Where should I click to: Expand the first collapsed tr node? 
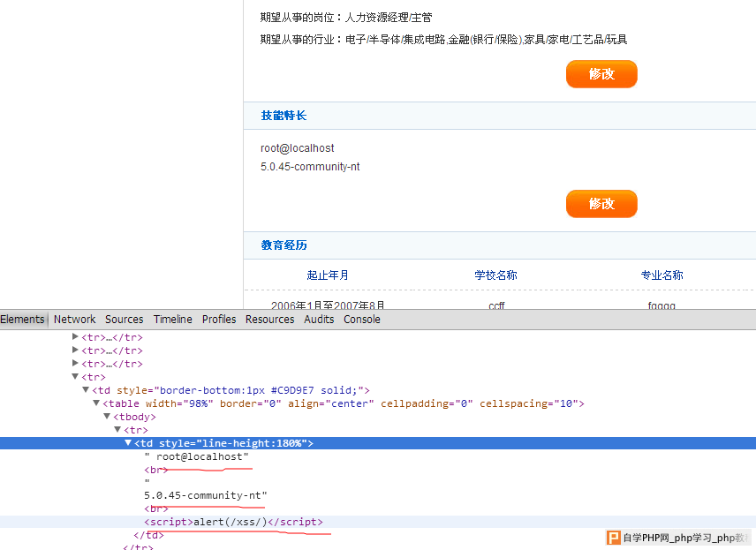point(75,336)
